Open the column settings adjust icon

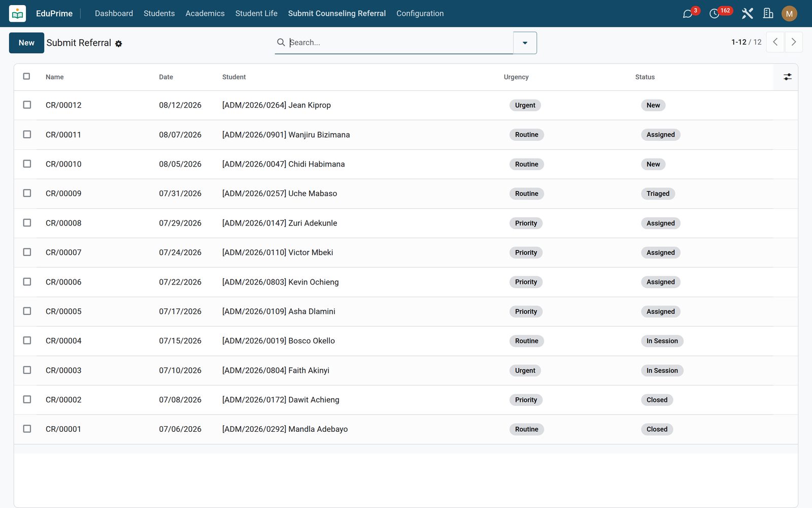tap(787, 77)
